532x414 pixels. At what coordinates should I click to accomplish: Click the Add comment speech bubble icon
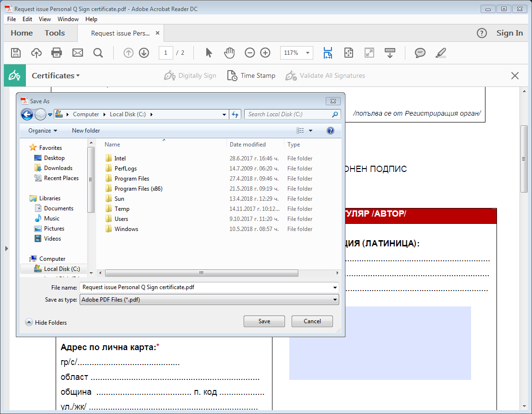pos(420,53)
